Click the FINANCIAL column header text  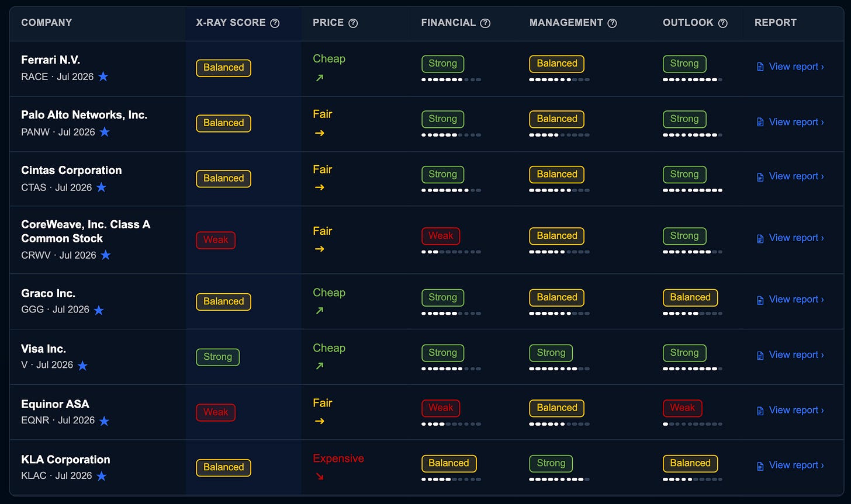coord(448,23)
